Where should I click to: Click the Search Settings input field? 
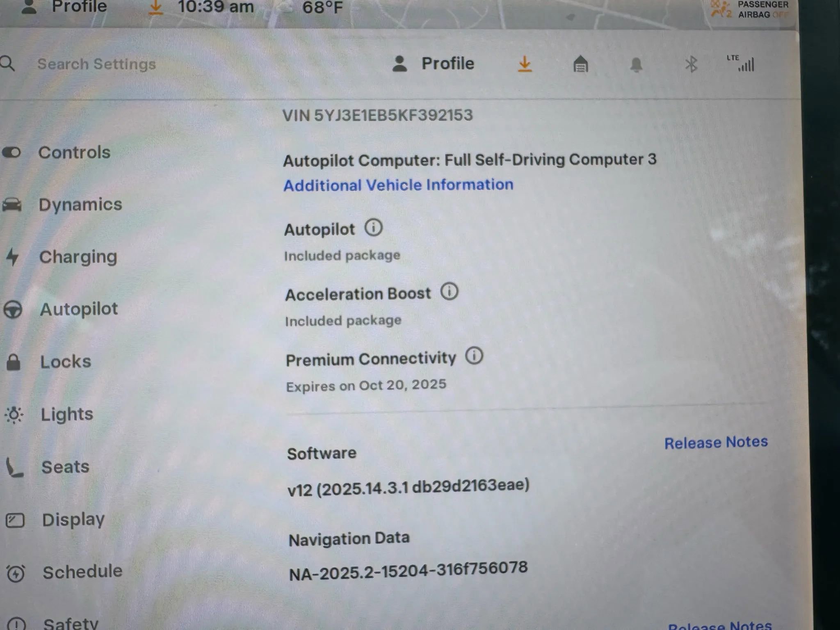point(96,64)
